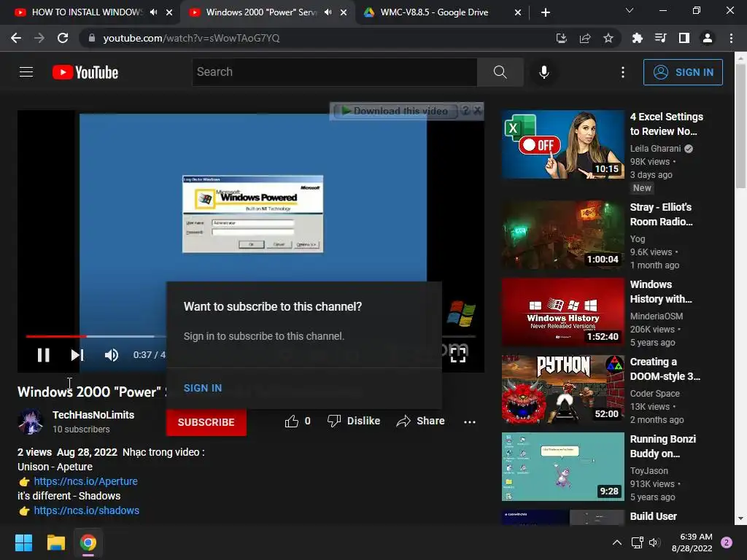747x560 pixels.
Task: Open a new browser tab
Action: click(546, 12)
